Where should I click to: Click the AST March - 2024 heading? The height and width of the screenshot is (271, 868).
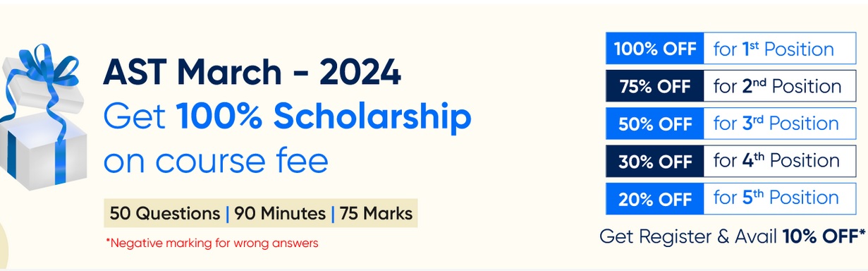(252, 73)
